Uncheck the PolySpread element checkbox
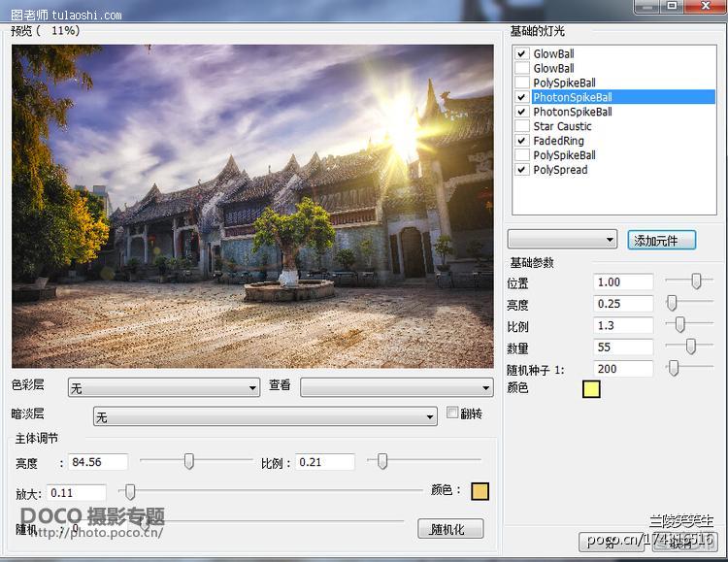Viewport: 728px width, 562px height. coord(522,170)
